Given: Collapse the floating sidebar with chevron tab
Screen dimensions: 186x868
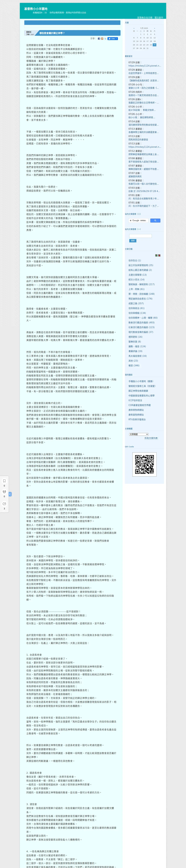Looking at the screenshot, I should [x=10, y=494].
